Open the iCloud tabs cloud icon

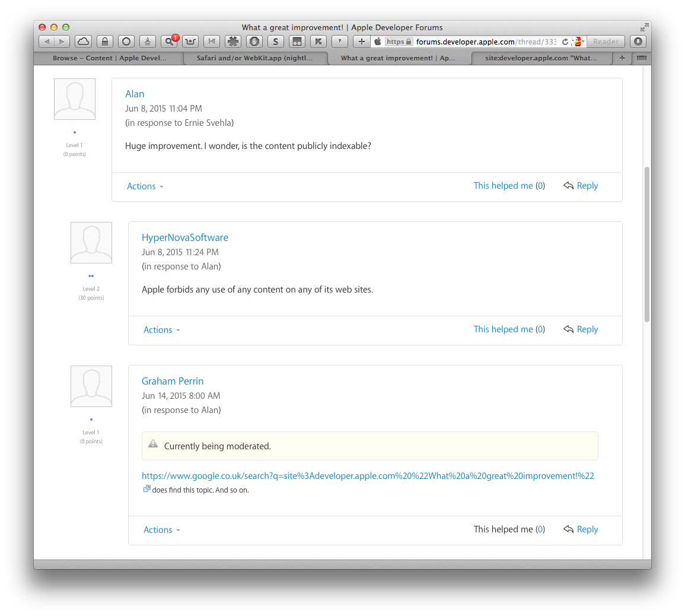pos(83,42)
